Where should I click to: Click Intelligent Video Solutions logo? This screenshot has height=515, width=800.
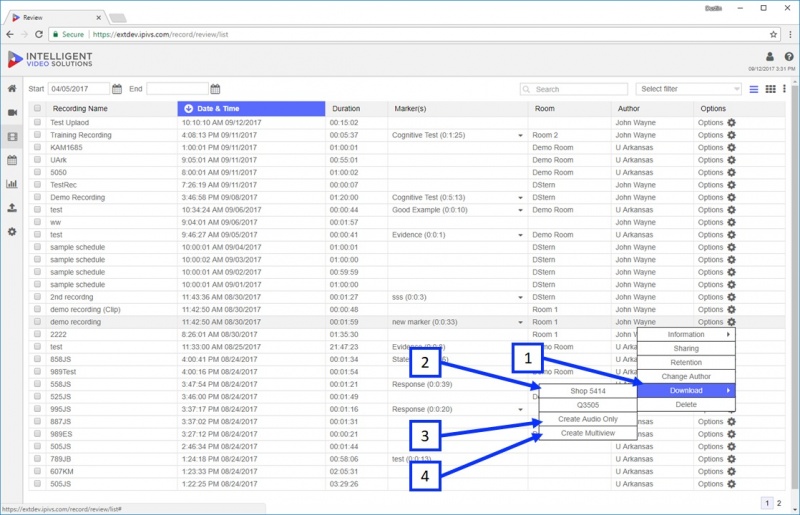click(x=50, y=59)
